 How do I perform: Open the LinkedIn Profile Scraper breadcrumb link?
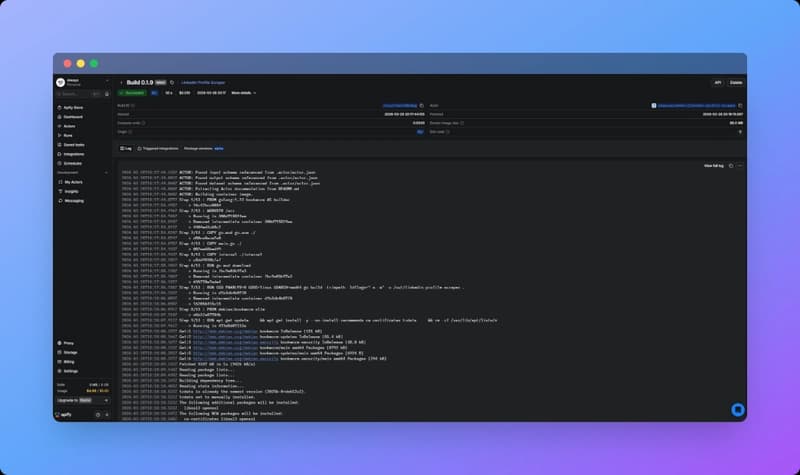[203, 83]
